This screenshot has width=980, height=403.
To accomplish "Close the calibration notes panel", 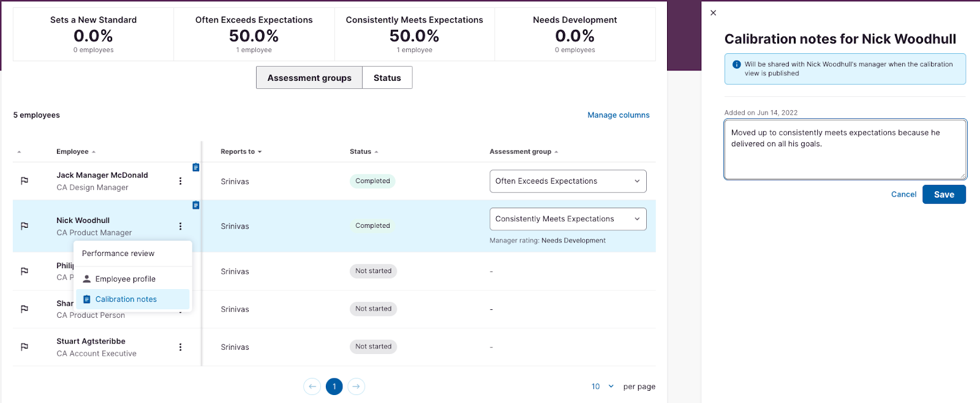I will coord(713,13).
